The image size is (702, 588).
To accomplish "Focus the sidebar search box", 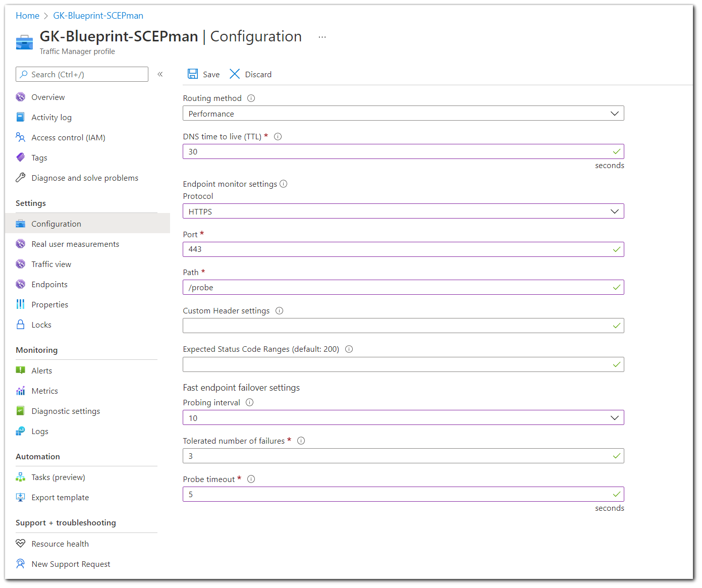I will [x=82, y=74].
